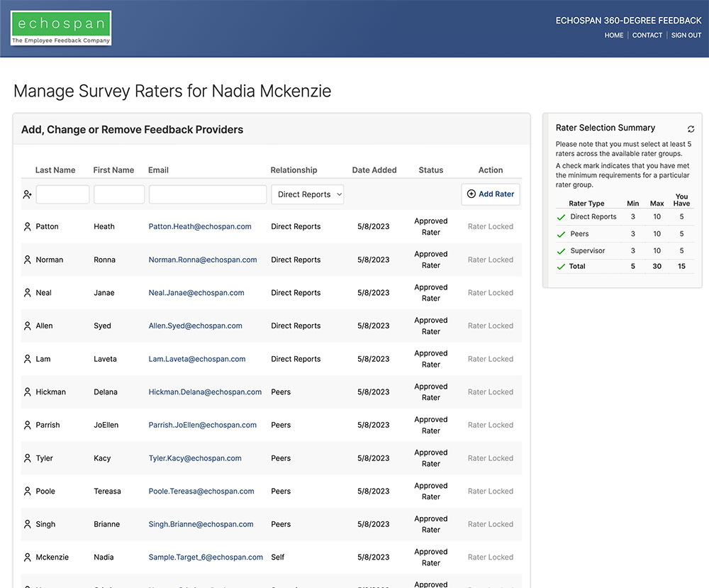Click the person icon next to Hickman

coord(27,392)
